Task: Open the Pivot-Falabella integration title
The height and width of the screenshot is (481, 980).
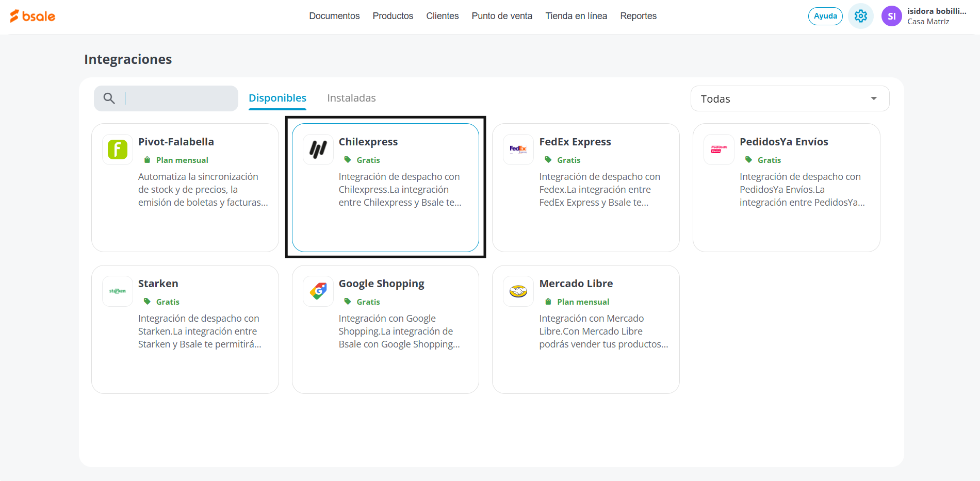Action: pyautogui.click(x=176, y=142)
